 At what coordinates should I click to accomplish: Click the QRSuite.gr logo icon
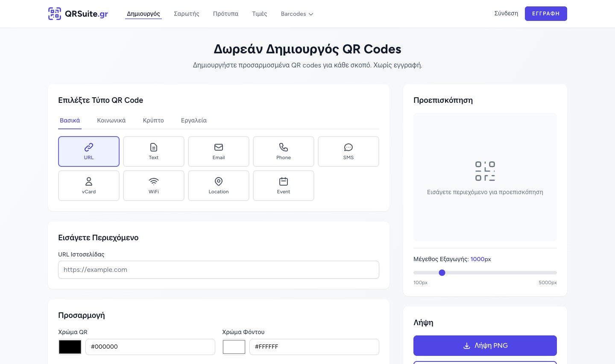pyautogui.click(x=55, y=14)
